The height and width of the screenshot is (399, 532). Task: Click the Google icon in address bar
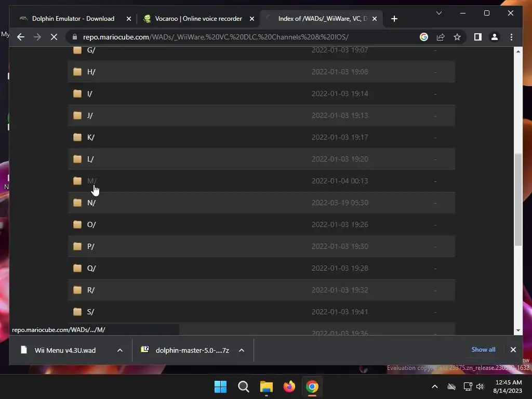coord(424,37)
